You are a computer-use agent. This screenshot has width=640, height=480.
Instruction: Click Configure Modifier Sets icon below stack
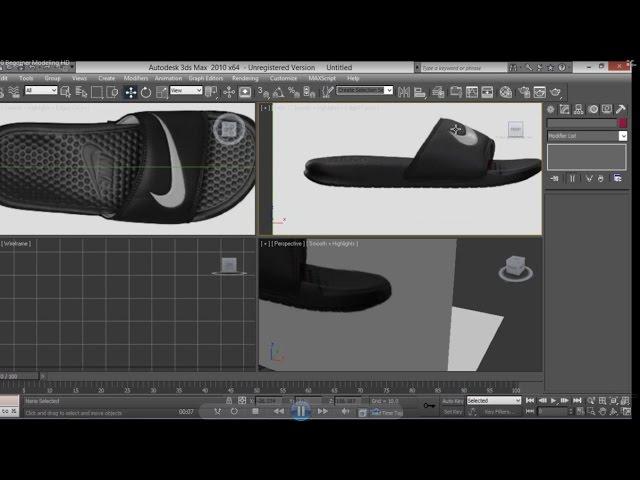pyautogui.click(x=618, y=178)
